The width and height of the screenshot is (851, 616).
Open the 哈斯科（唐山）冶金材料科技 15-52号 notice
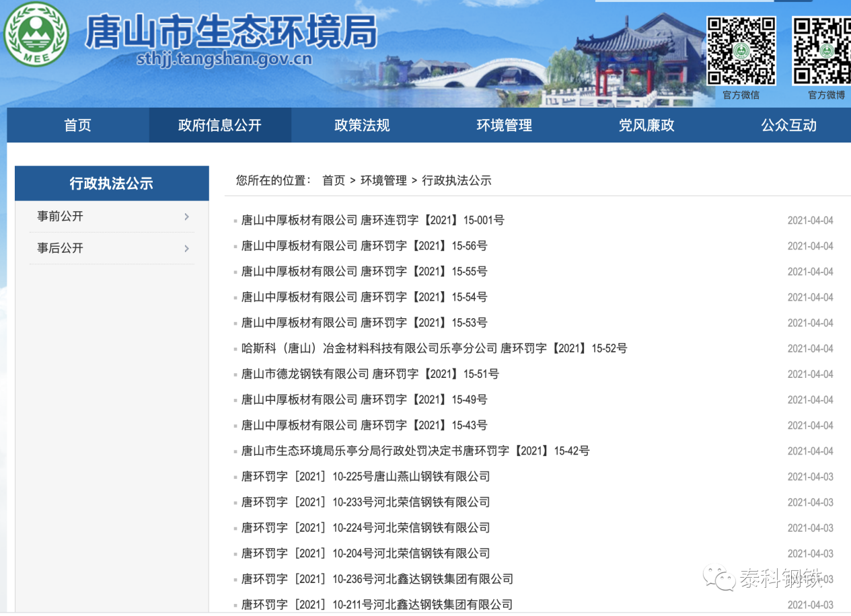tap(434, 348)
